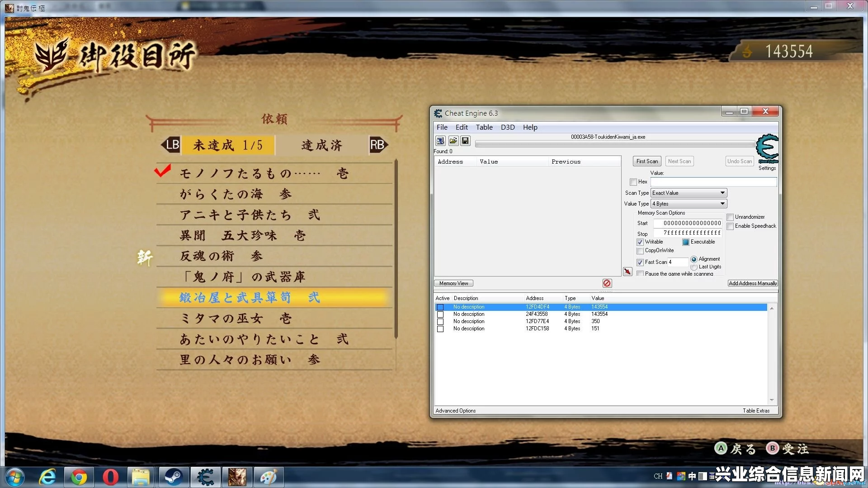Click the red clear address list icon
This screenshot has width=868, height=488.
click(607, 283)
